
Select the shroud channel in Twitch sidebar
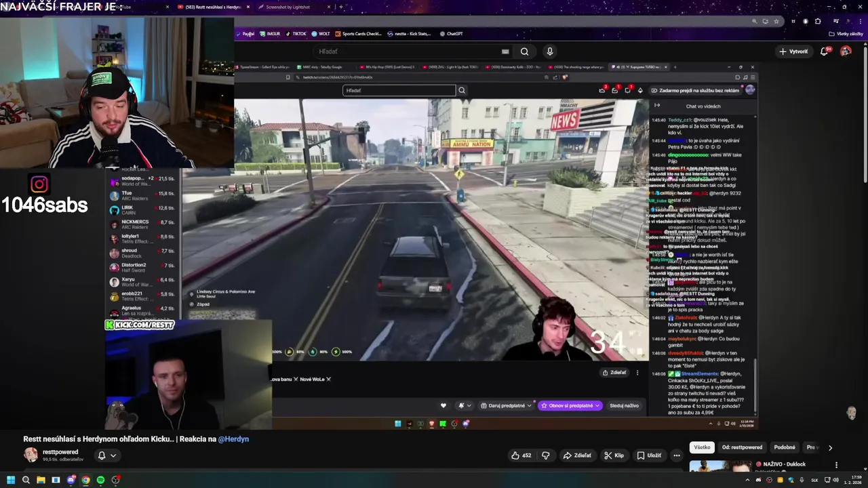(x=142, y=253)
